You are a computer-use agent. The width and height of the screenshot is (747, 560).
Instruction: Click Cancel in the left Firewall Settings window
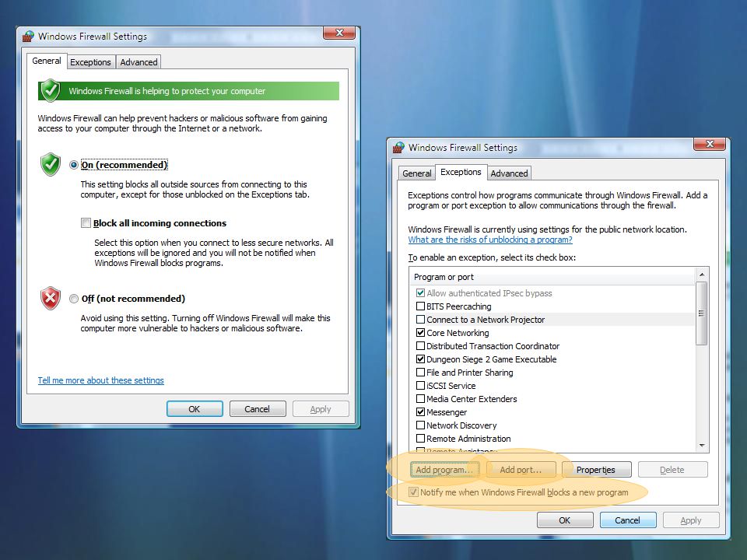pyautogui.click(x=258, y=409)
